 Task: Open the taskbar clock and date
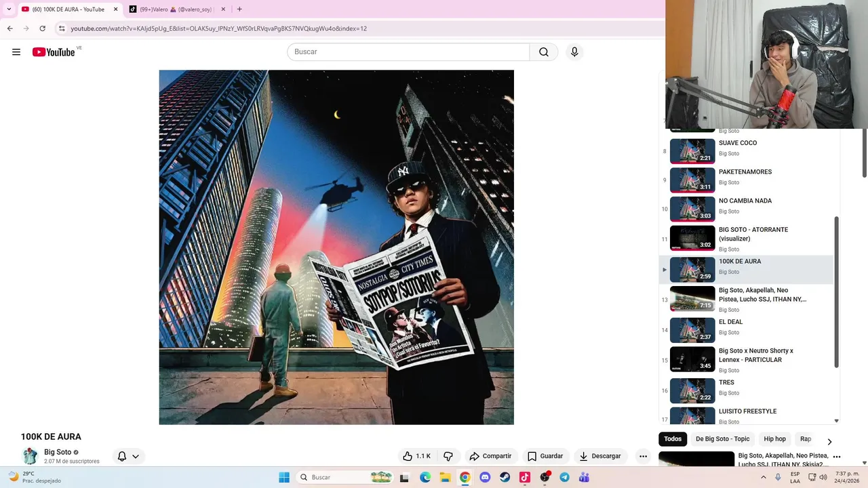point(848,477)
